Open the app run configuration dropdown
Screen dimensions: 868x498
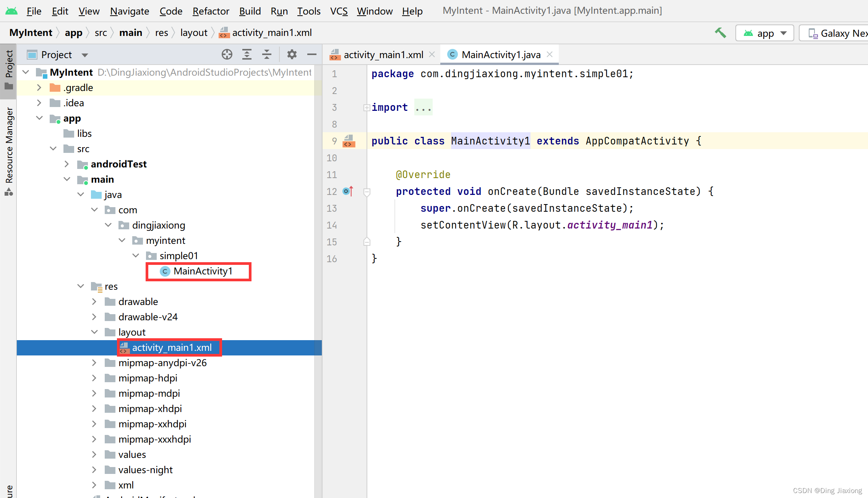click(765, 33)
